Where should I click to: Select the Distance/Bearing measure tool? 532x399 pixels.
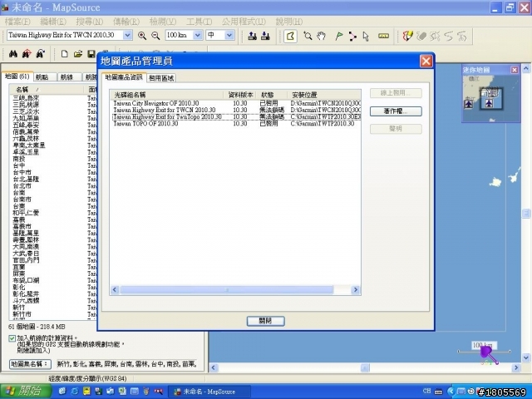(383, 36)
